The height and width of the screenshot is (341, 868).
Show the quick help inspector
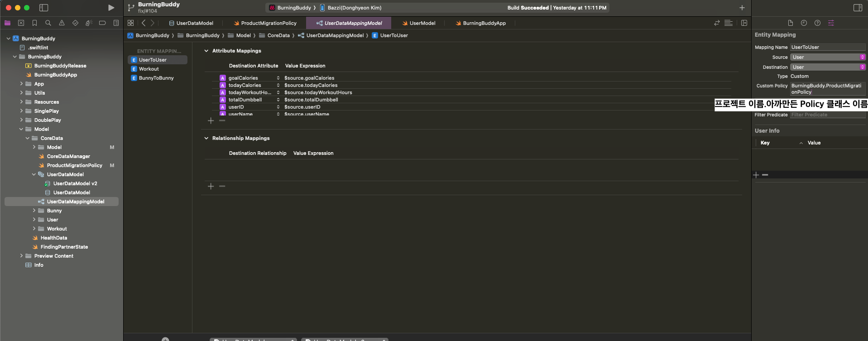[817, 23]
